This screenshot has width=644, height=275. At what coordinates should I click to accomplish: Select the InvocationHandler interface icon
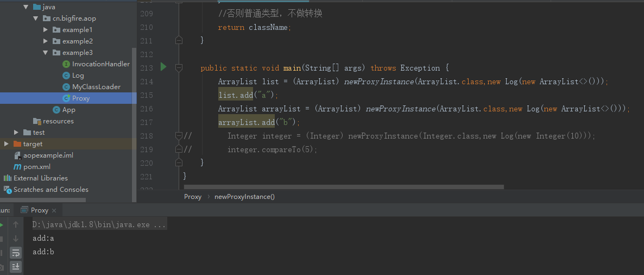pos(66,64)
